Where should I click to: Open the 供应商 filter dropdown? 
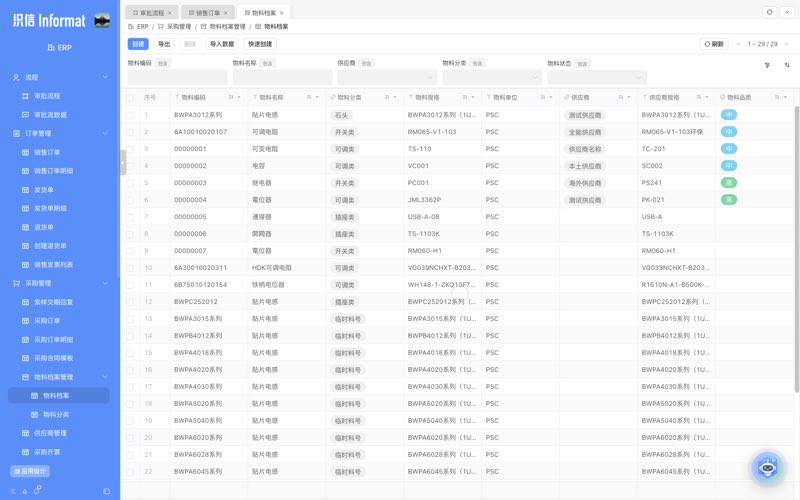(387, 77)
